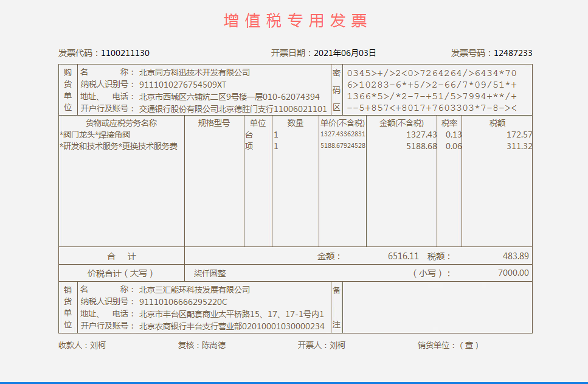
Task: Click tax value 172.57
Action: (x=519, y=134)
